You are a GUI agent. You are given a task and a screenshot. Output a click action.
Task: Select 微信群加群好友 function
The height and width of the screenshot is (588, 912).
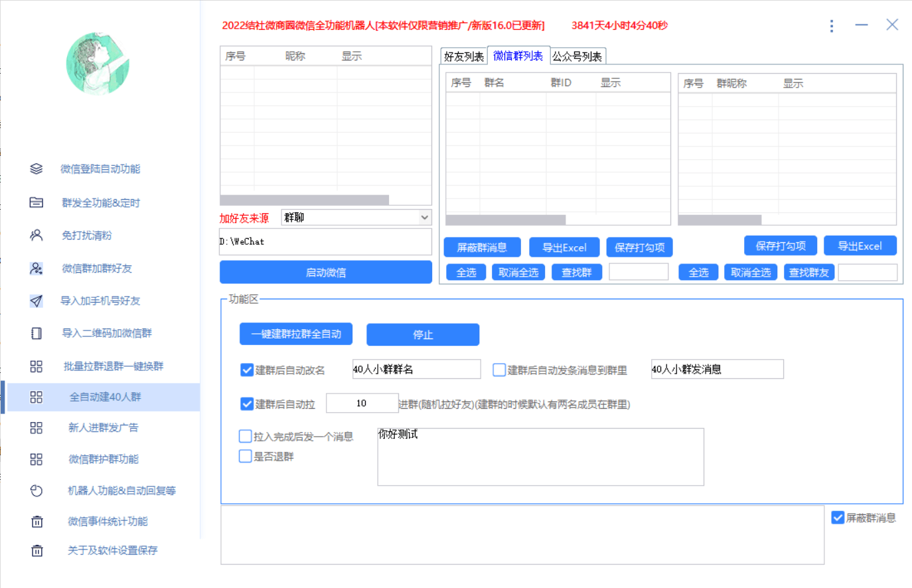96,269
